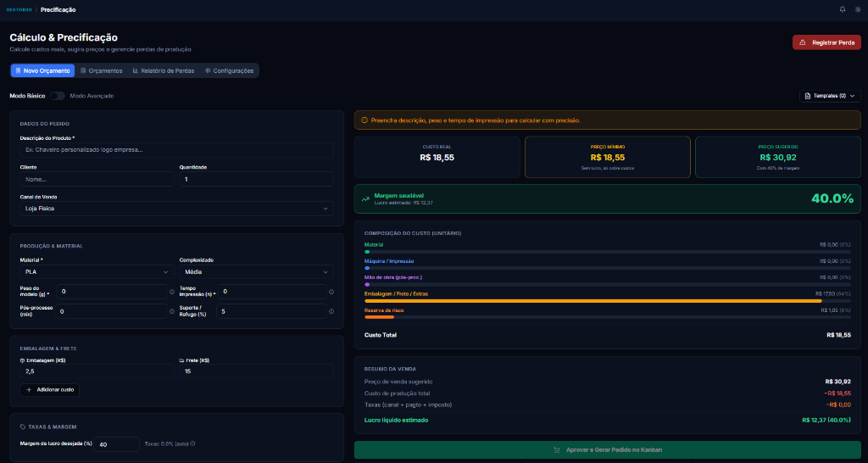Click the warning icon in the orange alert banner

coord(364,120)
